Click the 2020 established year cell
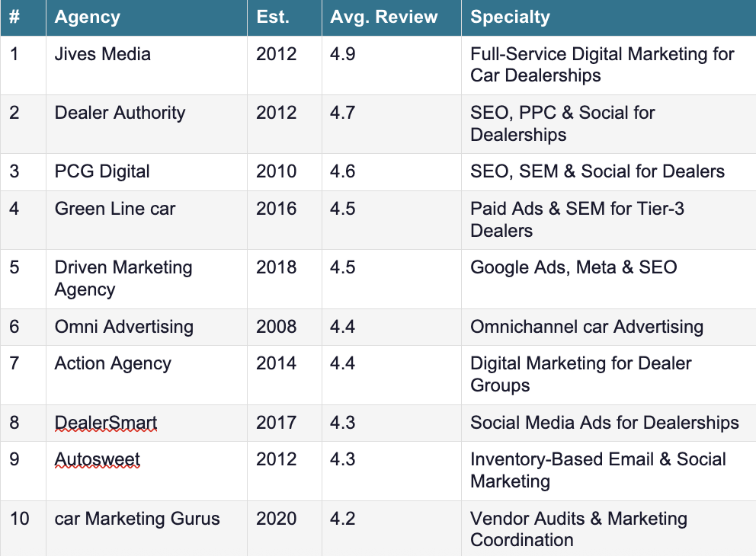The height and width of the screenshot is (556, 756). (276, 519)
